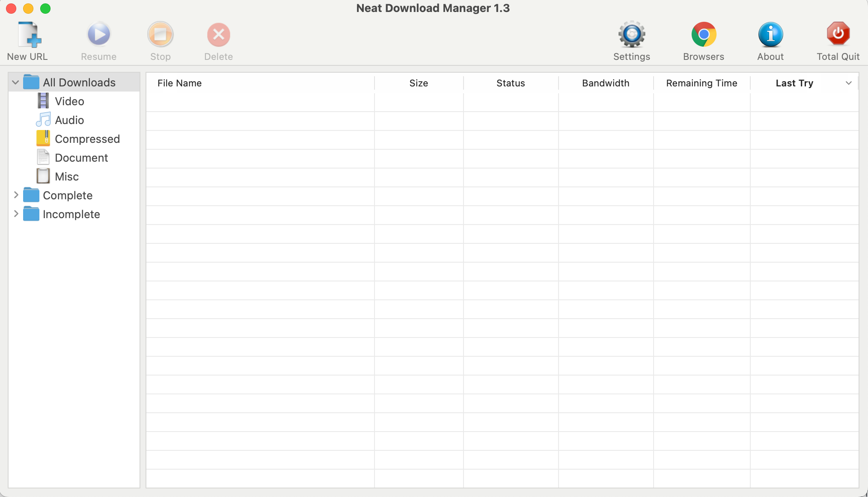868x497 pixels.
Task: Toggle Last Try sort arrow
Action: pos(848,83)
